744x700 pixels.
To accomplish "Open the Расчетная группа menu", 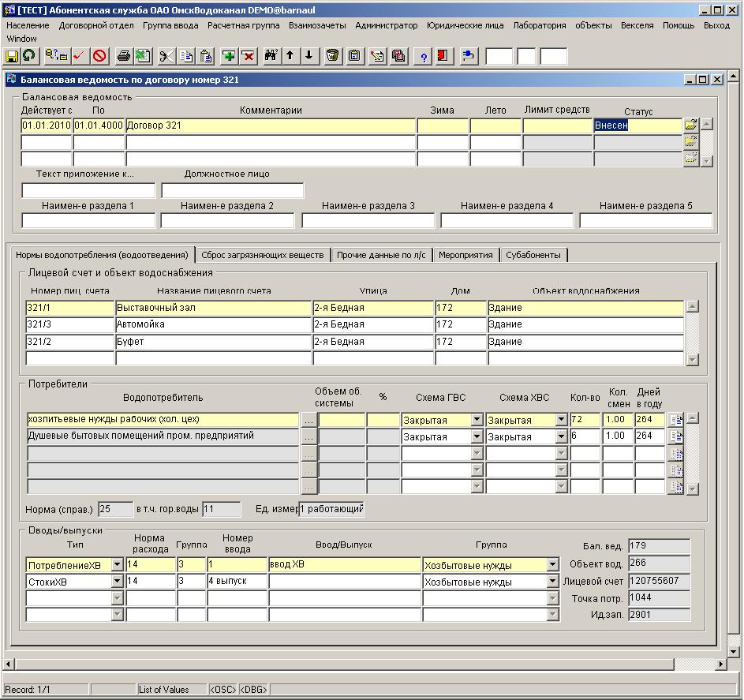I will (244, 25).
